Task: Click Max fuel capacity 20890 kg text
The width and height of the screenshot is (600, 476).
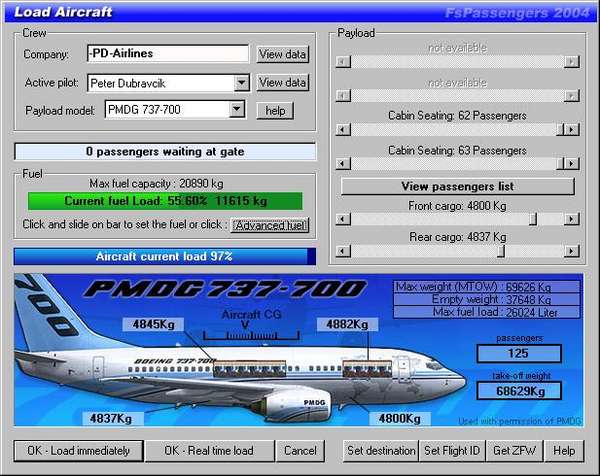Action: [157, 184]
